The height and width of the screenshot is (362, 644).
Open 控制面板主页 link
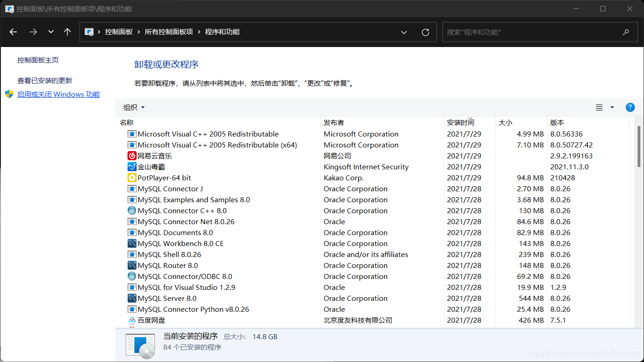[x=38, y=60]
